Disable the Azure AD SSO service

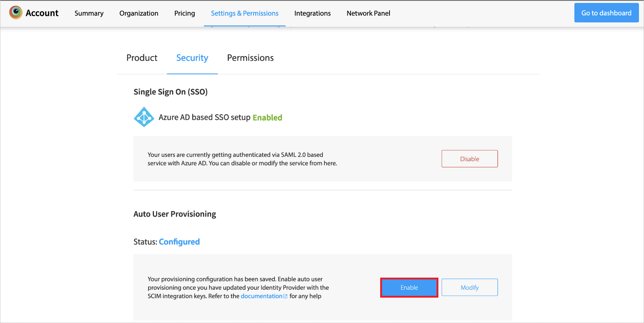pyautogui.click(x=469, y=159)
